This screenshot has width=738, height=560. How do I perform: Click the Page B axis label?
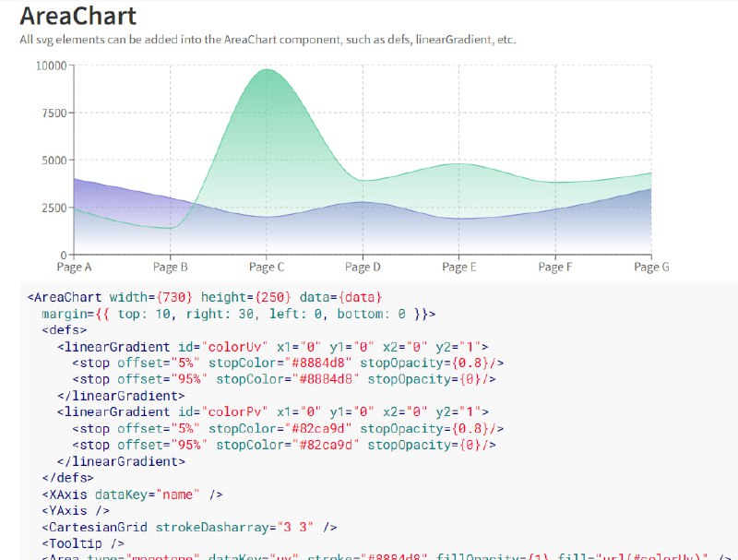click(x=171, y=267)
